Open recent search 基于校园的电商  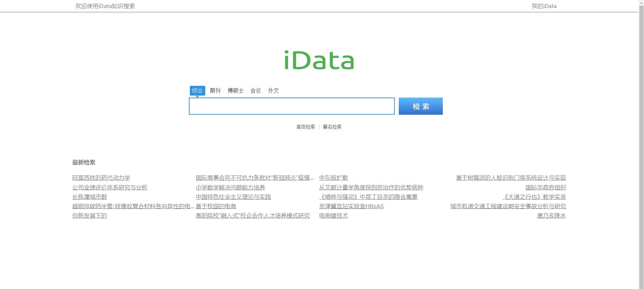pyautogui.click(x=216, y=206)
